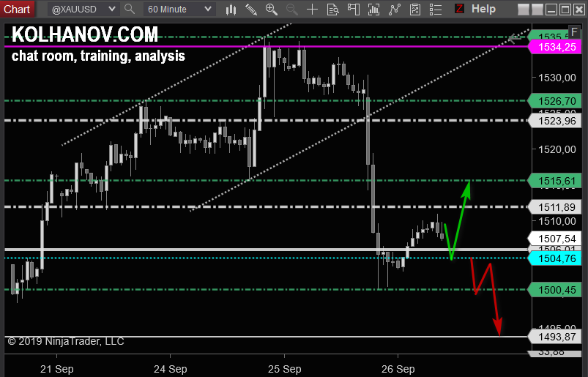
Task: Open the Data Series dialog
Action: (x=373, y=9)
